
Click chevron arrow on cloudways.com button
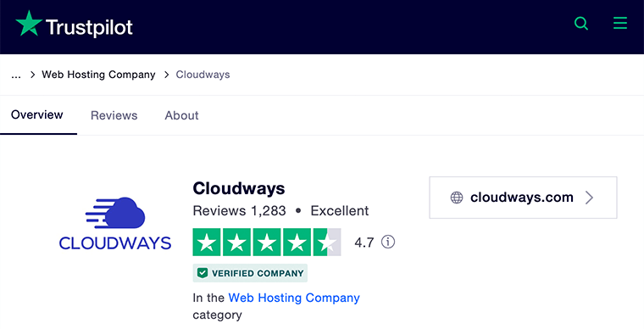[590, 198]
